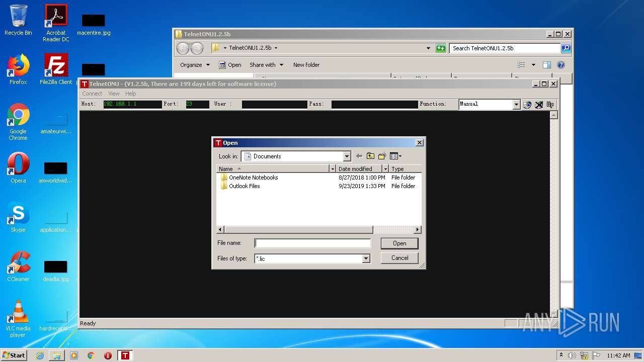Click the Open button in the dialog
Screen dimensions: 644x362
tap(399, 243)
